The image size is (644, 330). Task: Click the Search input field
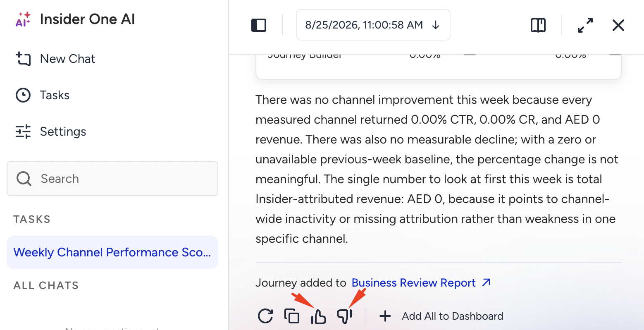112,179
